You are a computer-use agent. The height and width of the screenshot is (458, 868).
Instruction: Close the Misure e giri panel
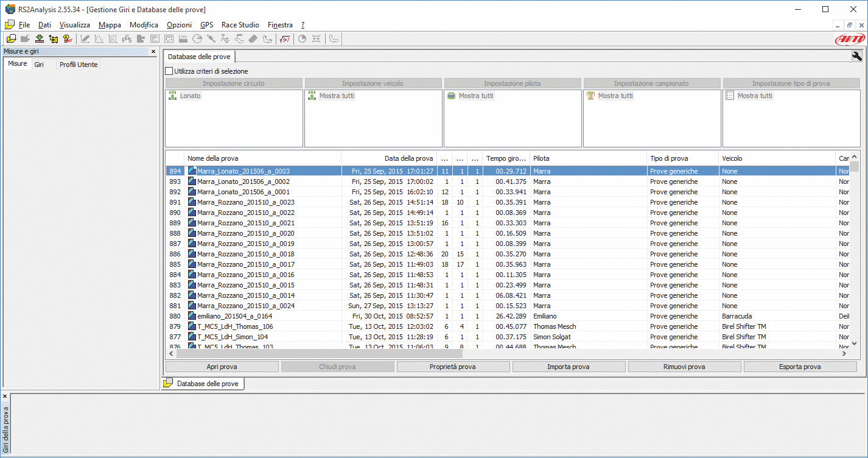153,52
